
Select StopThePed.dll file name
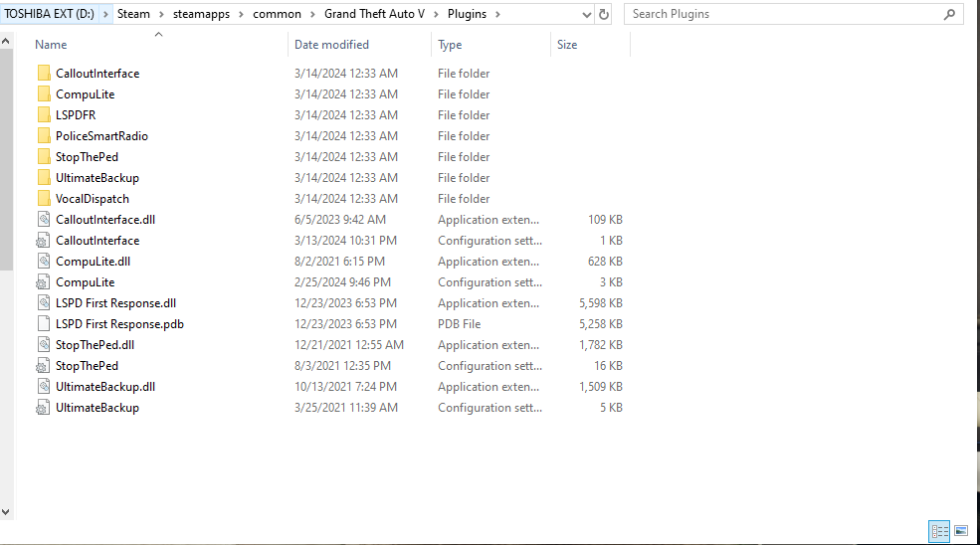click(x=95, y=345)
